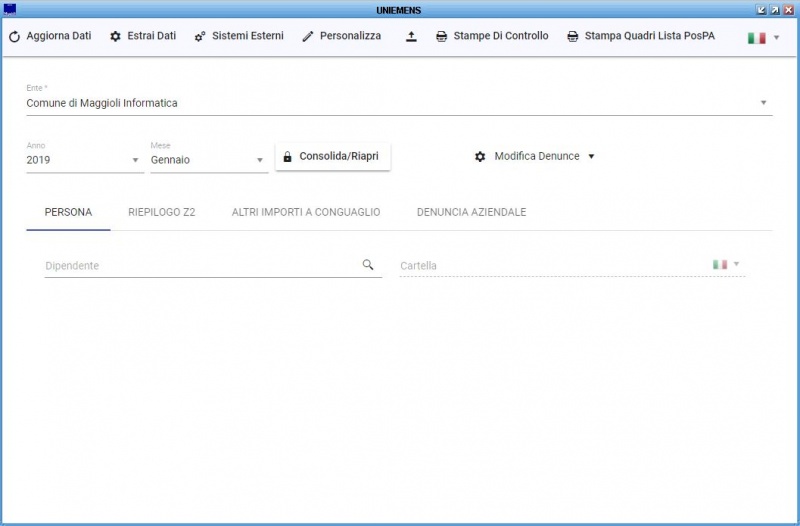Expand the Ente dropdown
Viewport: 800px width, 526px height.
point(763,103)
